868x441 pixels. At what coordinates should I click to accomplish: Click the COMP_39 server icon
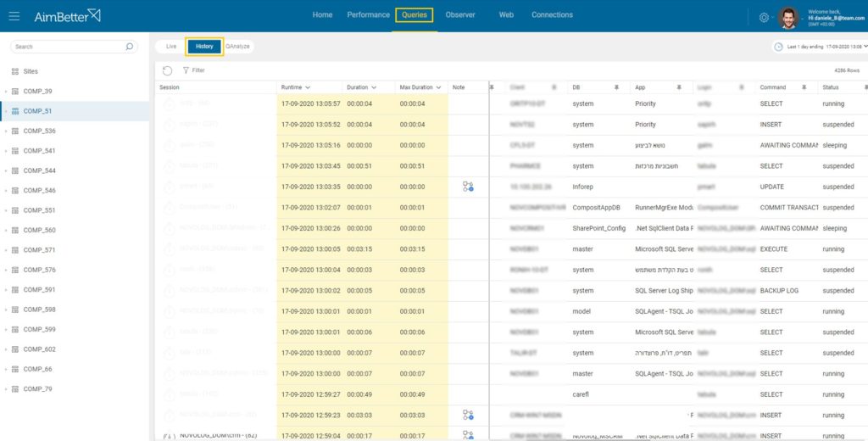coord(15,92)
